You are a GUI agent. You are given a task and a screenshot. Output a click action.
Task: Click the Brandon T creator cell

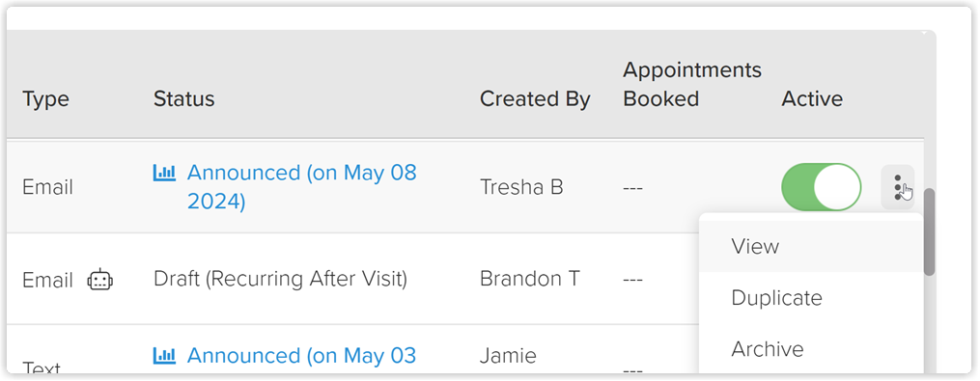tap(529, 279)
